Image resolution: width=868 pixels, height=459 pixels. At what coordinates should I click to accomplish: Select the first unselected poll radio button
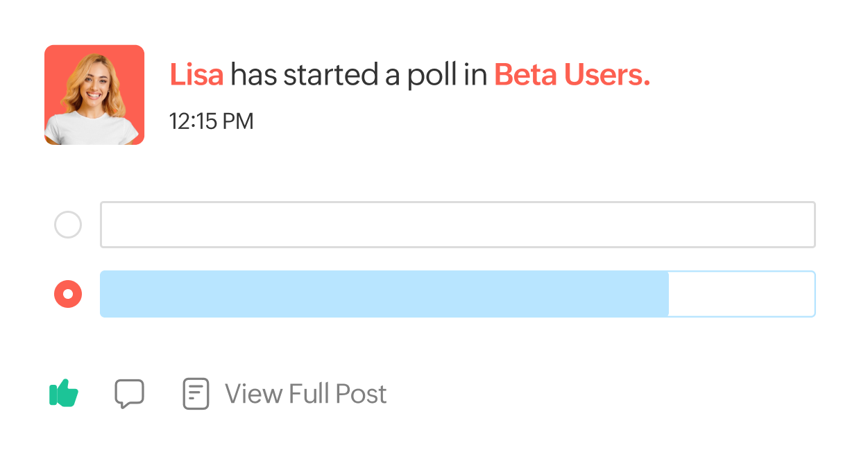(x=68, y=225)
